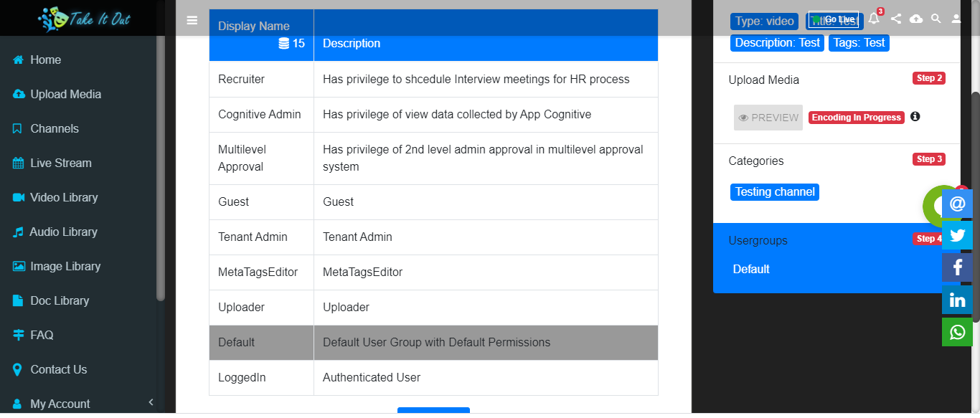980x418 pixels.
Task: Share via WhatsApp icon
Action: click(x=957, y=332)
